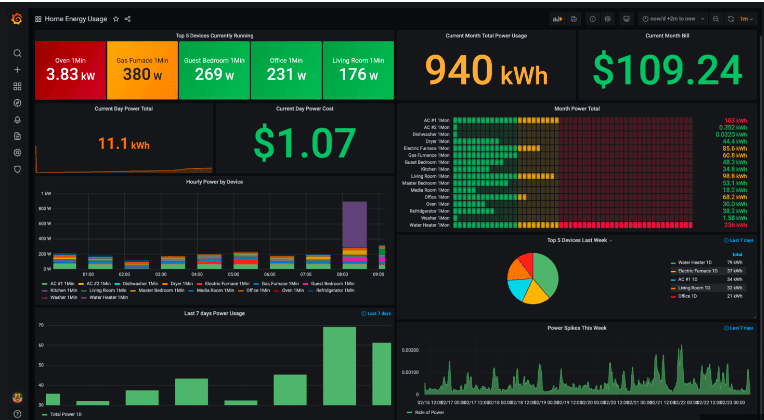This screenshot has height=420, width=764.
Task: Click the Add panel button
Action: (x=557, y=19)
